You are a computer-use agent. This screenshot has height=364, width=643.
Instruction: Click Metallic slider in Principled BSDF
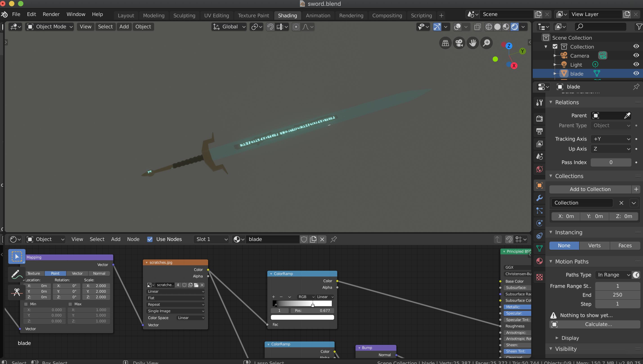[517, 307]
